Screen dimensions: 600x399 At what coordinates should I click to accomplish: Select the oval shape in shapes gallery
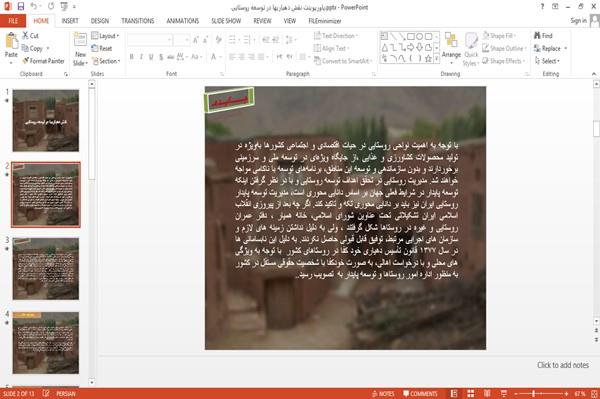click(x=420, y=36)
